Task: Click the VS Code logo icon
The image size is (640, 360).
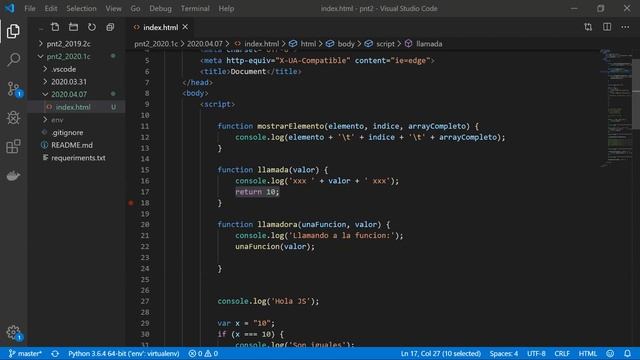Action: [9, 8]
